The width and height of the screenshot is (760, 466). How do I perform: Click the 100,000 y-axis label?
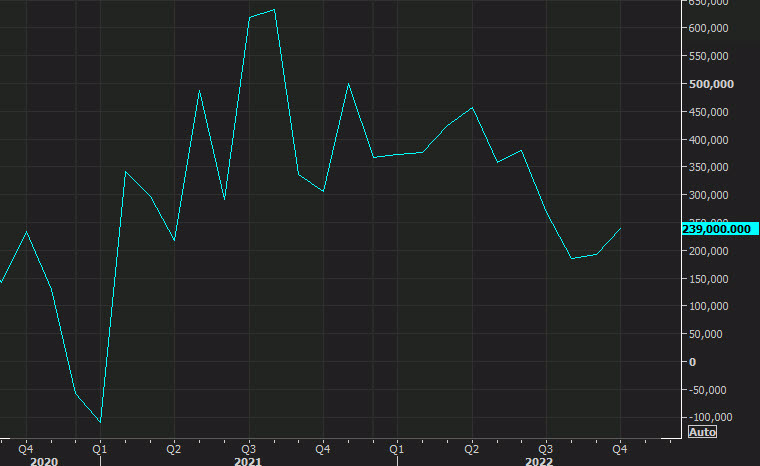pyautogui.click(x=708, y=306)
